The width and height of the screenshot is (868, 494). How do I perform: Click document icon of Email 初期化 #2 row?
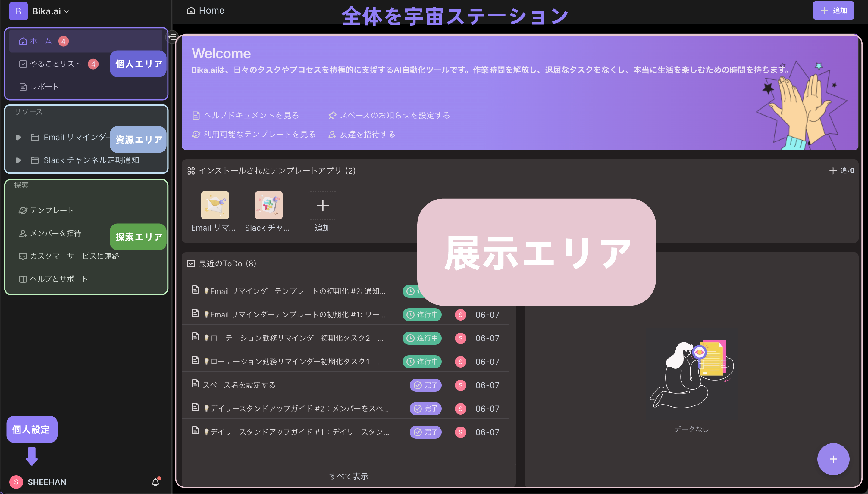195,289
